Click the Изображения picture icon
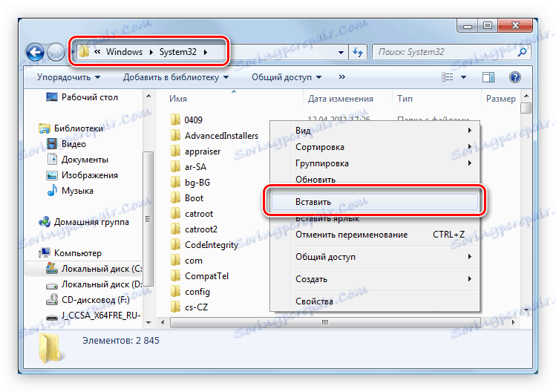Image resolution: width=556 pixels, height=392 pixels. tap(52, 175)
